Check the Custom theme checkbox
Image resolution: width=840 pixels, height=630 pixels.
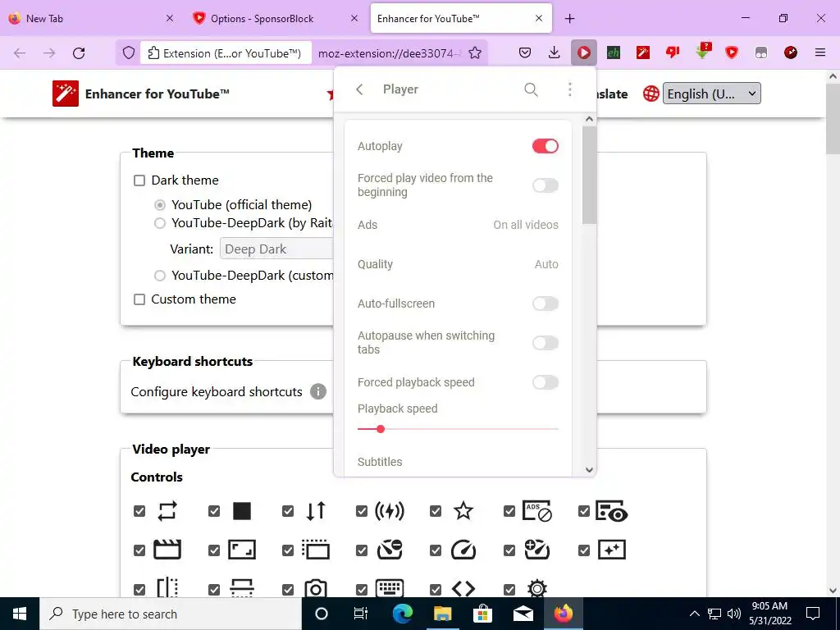point(139,299)
